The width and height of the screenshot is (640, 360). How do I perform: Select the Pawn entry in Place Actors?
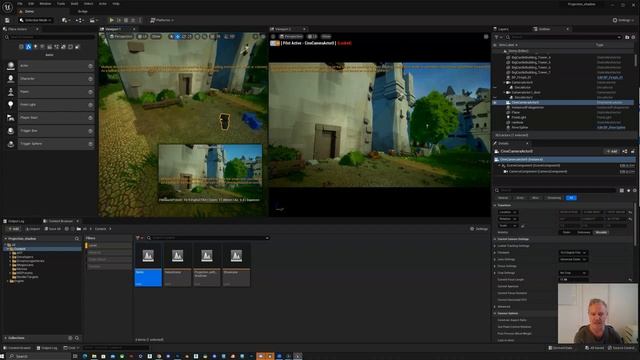click(x=56, y=92)
